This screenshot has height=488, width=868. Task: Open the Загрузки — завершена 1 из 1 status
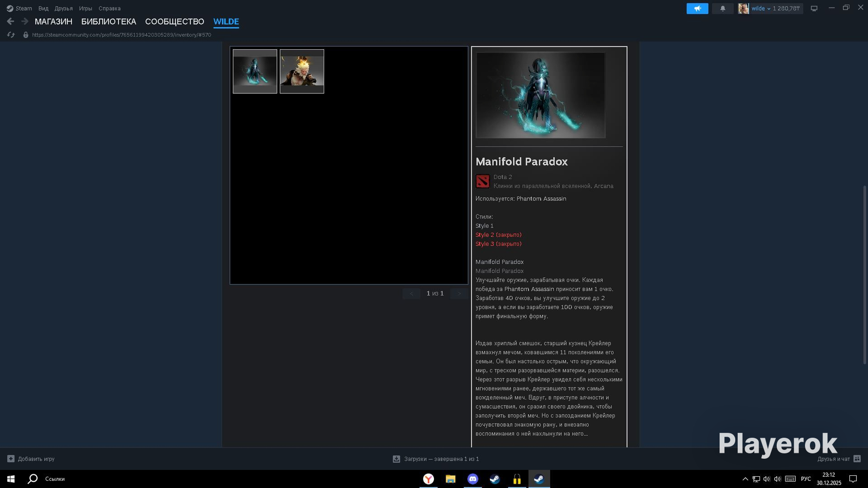(x=441, y=459)
